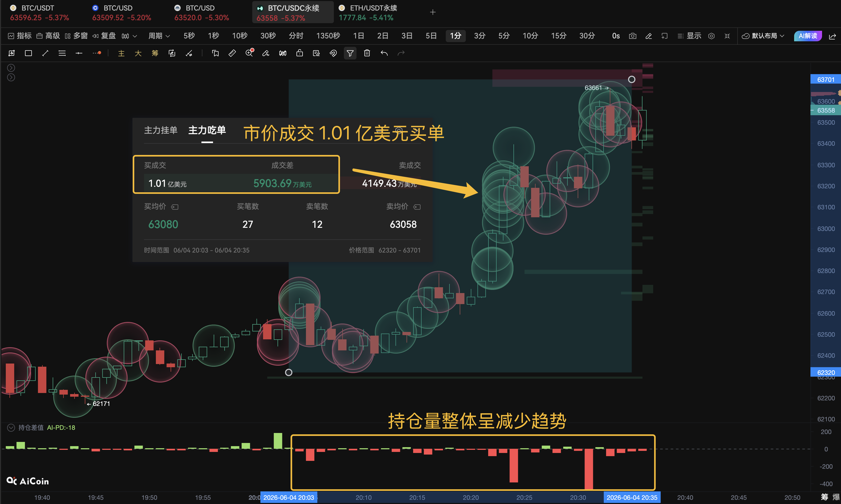Screen dimensions: 841x504
Task: Click the pencil draw icon in top bar
Action: pos(649,36)
